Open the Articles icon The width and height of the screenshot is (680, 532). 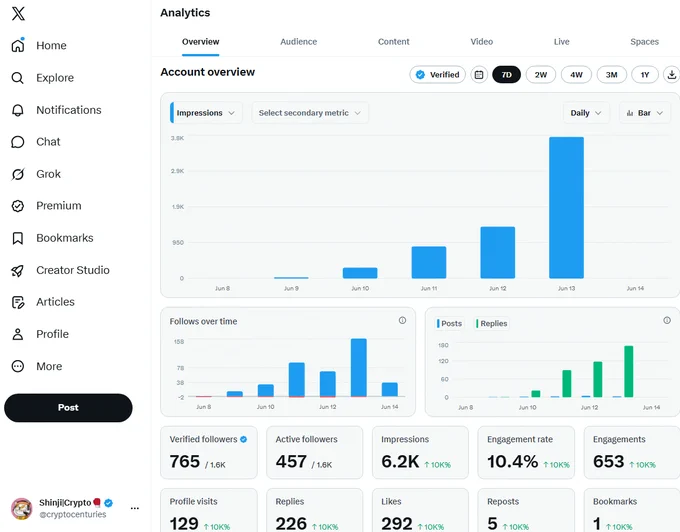point(18,302)
